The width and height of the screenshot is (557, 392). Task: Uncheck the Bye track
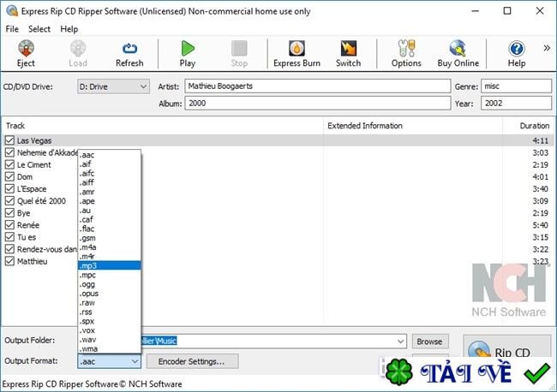[x=9, y=213]
